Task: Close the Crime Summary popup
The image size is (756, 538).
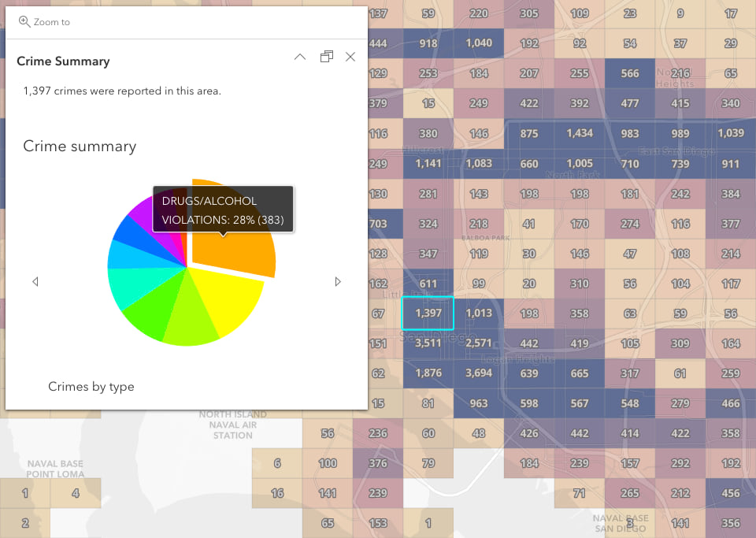Action: pos(350,57)
